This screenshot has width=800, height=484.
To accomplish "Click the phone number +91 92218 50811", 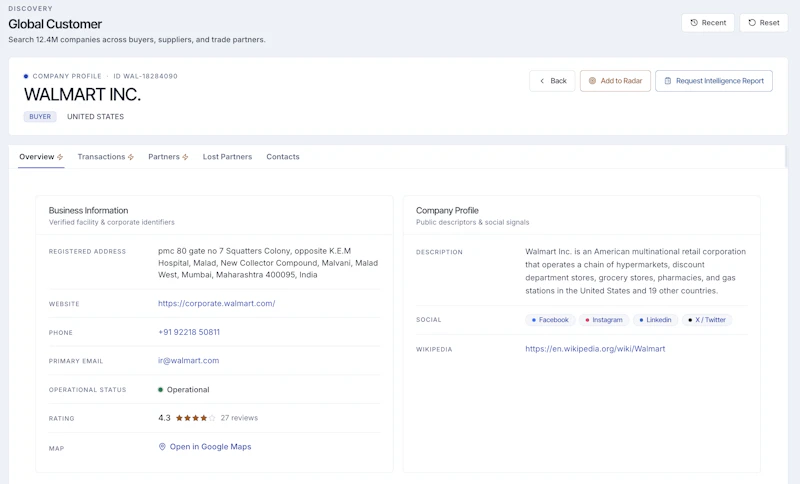I will (x=189, y=332).
